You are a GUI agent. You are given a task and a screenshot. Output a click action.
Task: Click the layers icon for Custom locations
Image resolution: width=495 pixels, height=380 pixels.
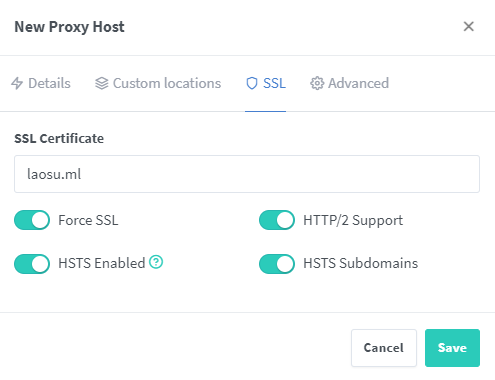coord(102,83)
